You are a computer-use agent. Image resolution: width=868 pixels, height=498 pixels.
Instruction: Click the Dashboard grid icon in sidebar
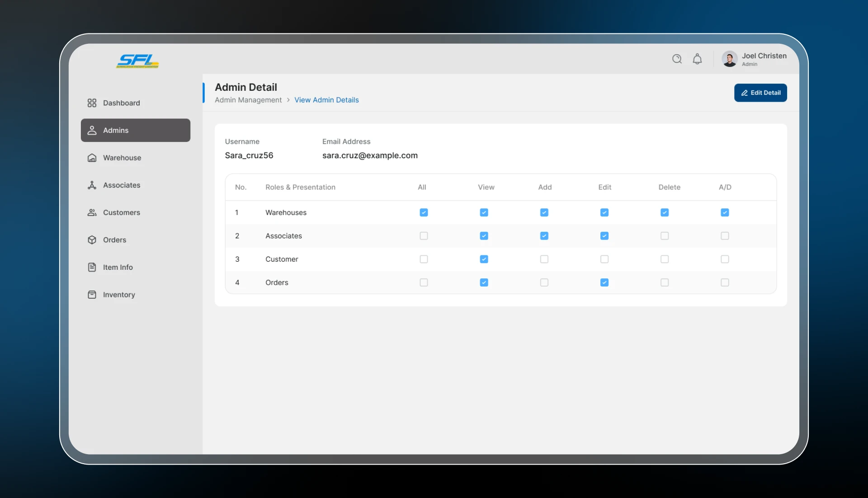[x=92, y=103]
